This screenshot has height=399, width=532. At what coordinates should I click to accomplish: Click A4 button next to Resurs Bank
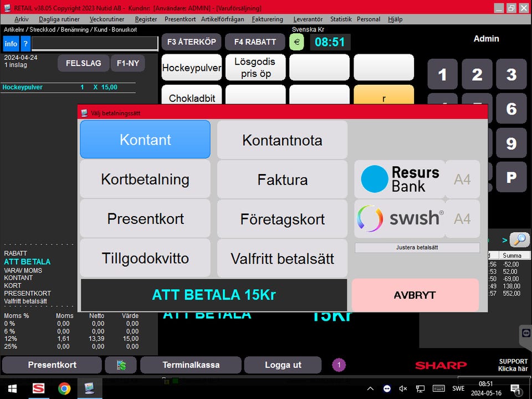coord(462,179)
